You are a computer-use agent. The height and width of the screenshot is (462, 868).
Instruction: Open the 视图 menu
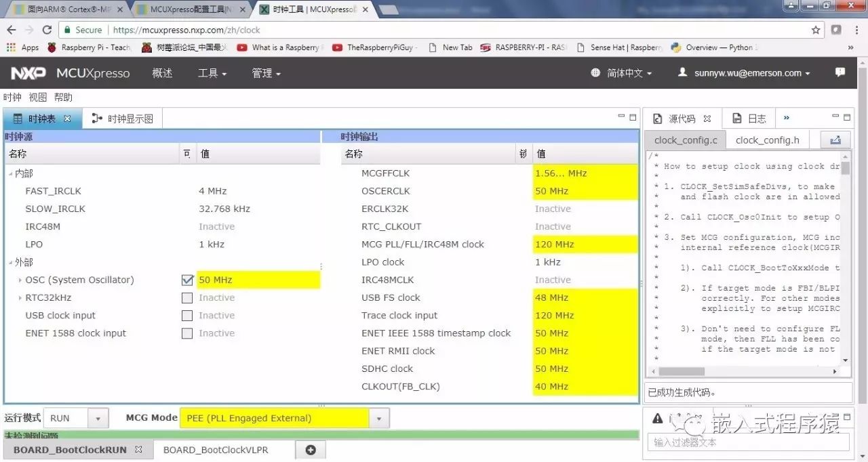tap(38, 98)
